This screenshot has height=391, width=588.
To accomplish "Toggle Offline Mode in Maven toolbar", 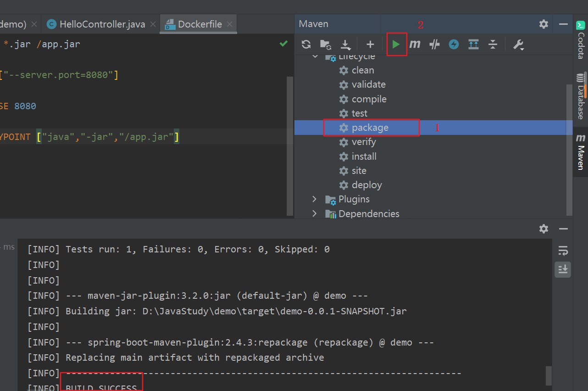I will pos(434,44).
